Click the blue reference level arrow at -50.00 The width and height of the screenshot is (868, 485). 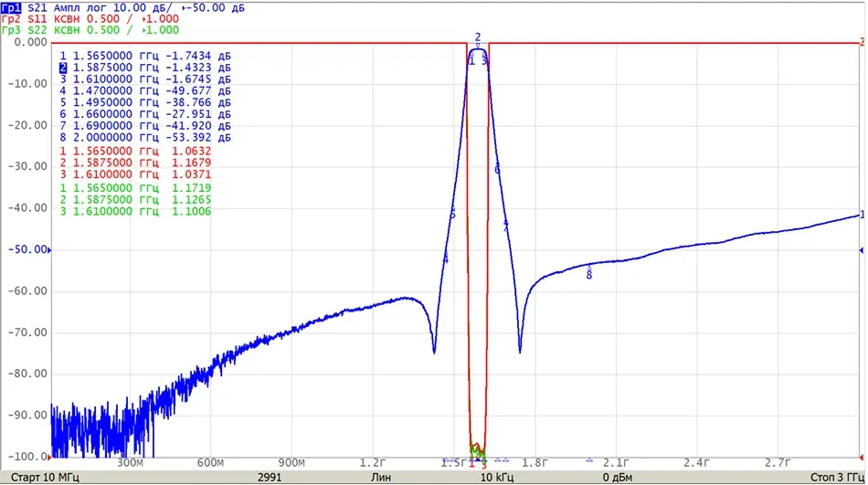(x=49, y=250)
